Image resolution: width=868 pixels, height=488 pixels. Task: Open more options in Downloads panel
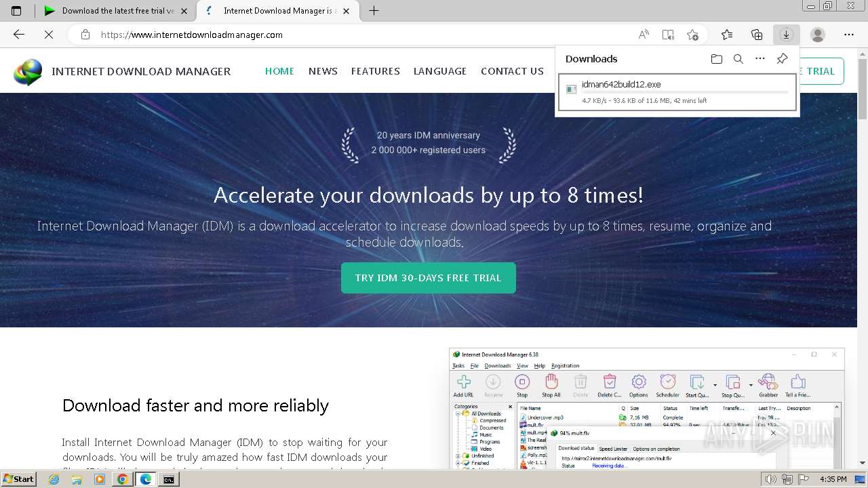[x=760, y=59]
